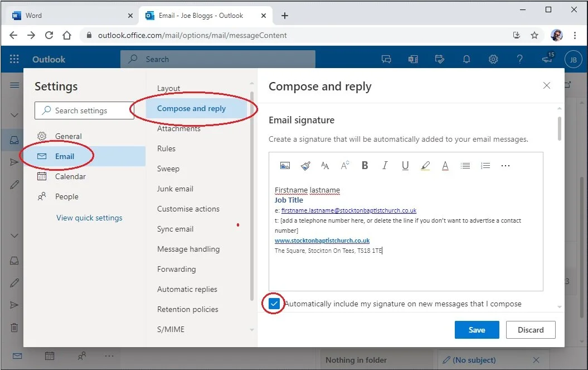Image resolution: width=588 pixels, height=370 pixels.
Task: Click the browser address bar URL
Action: click(x=192, y=35)
